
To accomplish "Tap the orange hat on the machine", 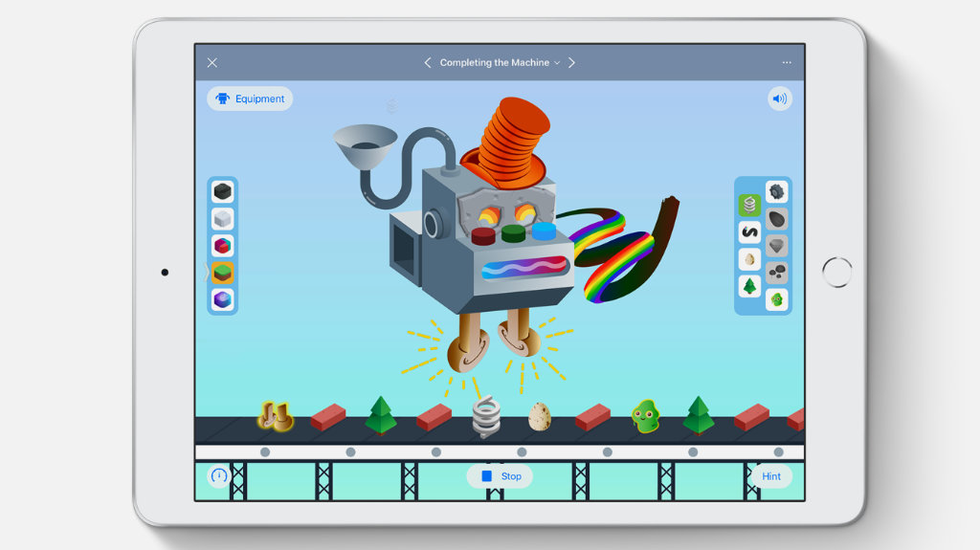I will (x=507, y=144).
